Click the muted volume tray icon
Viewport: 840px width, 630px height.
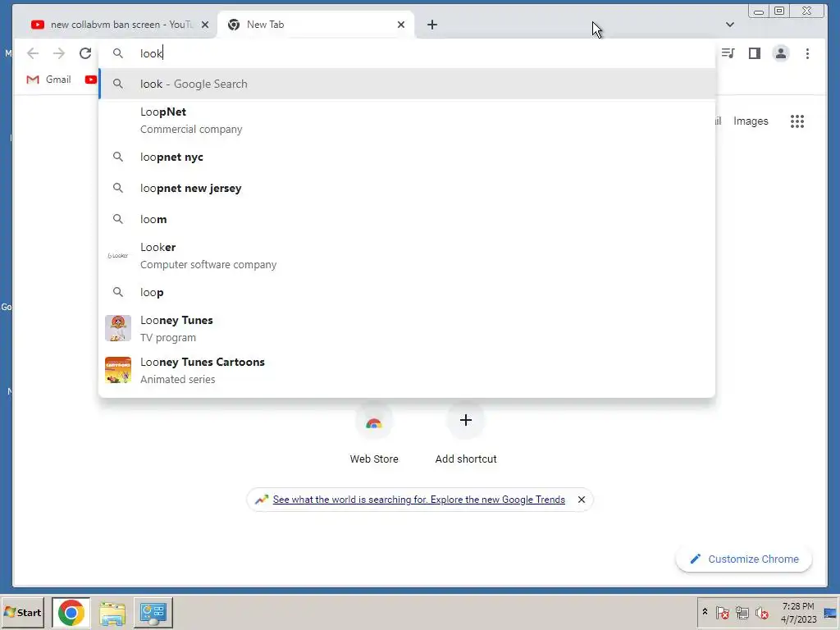point(761,612)
